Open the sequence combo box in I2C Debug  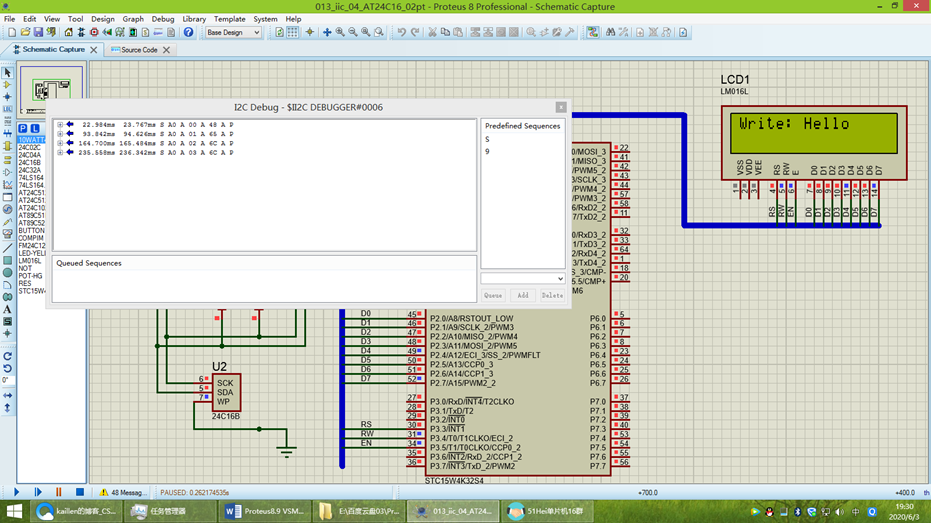[522, 278]
